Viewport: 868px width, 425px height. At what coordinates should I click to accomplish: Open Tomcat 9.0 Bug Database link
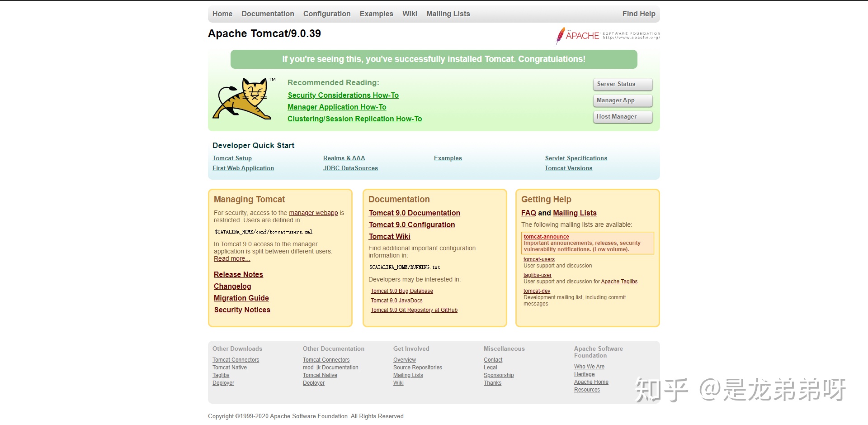tap(402, 291)
